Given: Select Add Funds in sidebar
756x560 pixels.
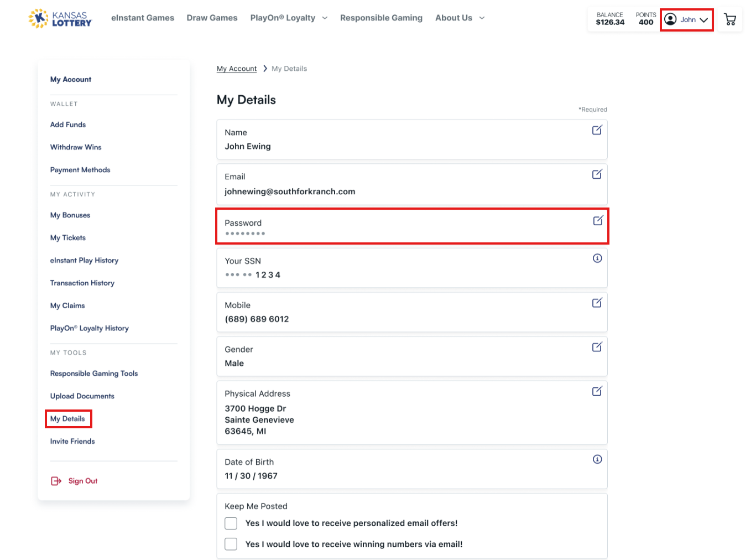Looking at the screenshot, I should pyautogui.click(x=68, y=125).
